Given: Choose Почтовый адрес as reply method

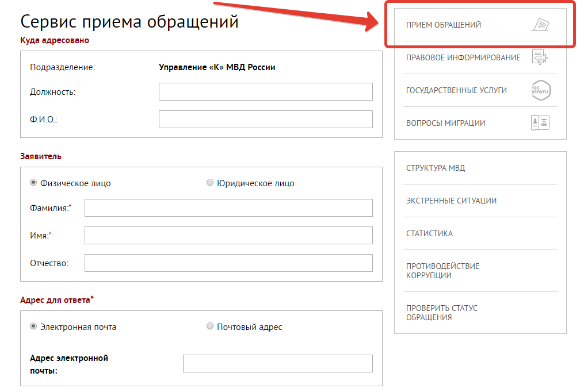Looking at the screenshot, I should tap(210, 326).
